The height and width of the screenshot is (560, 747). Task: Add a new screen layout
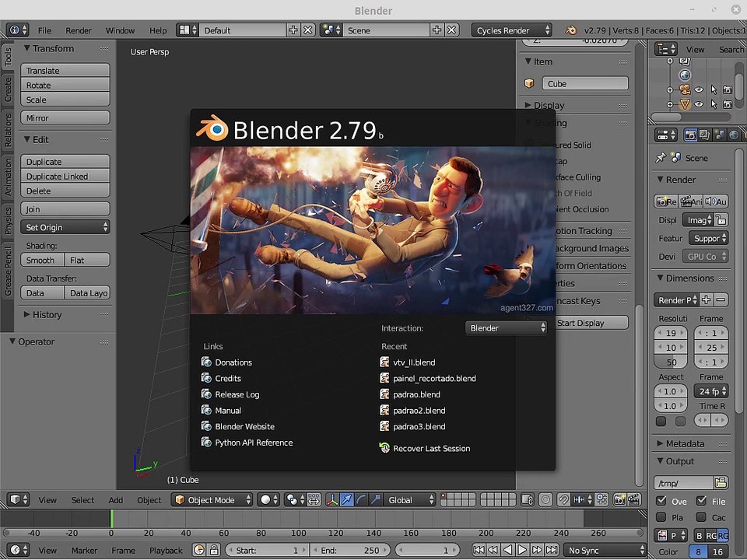coord(293,30)
